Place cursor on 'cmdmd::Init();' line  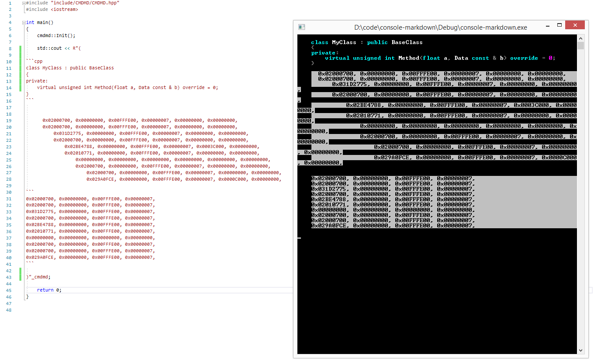click(56, 35)
